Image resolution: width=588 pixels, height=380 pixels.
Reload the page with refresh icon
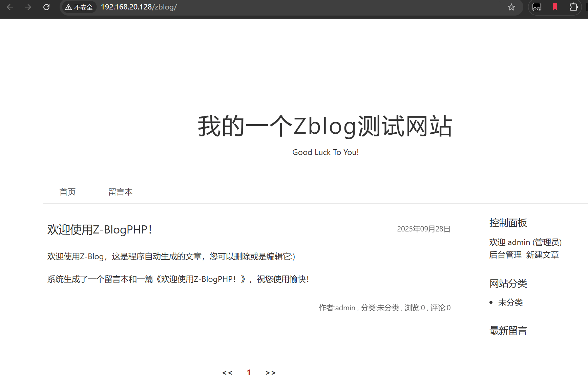pyautogui.click(x=46, y=7)
